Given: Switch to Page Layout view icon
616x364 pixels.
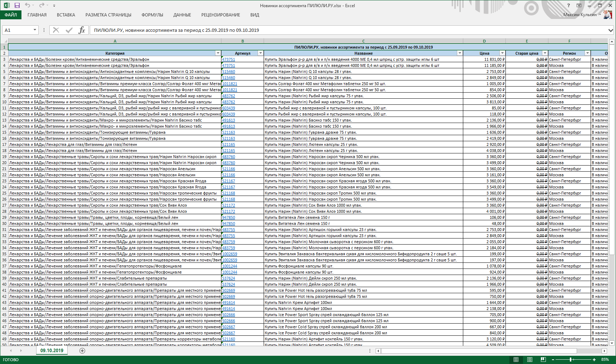Looking at the screenshot, I should pyautogui.click(x=529, y=359).
